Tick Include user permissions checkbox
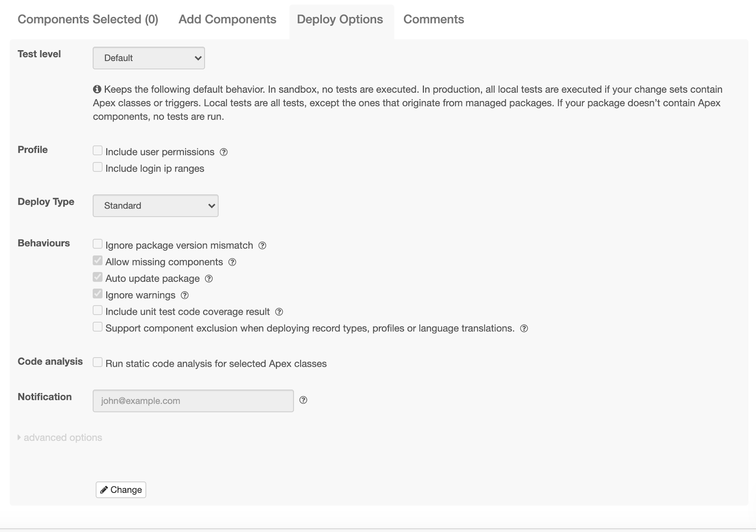This screenshot has width=756, height=532. [97, 151]
